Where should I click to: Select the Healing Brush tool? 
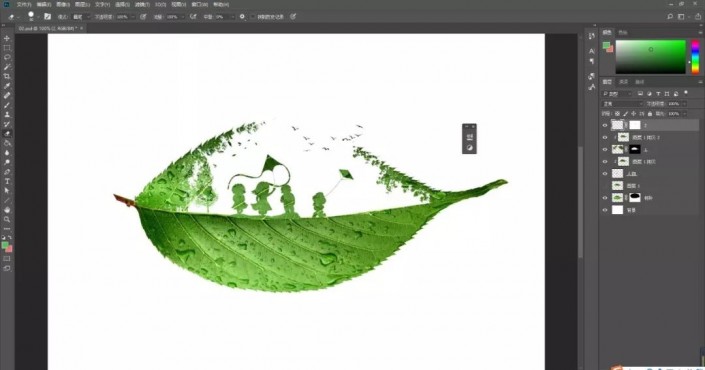[x=7, y=95]
